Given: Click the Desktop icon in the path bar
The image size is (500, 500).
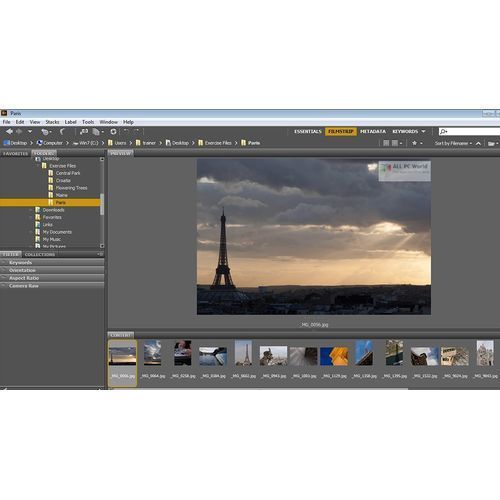Looking at the screenshot, I should click(6, 143).
